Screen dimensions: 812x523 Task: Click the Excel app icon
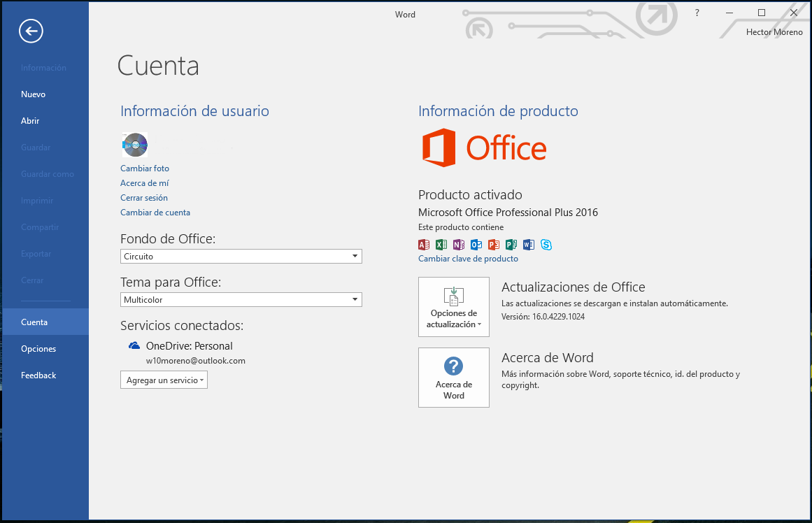(x=441, y=245)
